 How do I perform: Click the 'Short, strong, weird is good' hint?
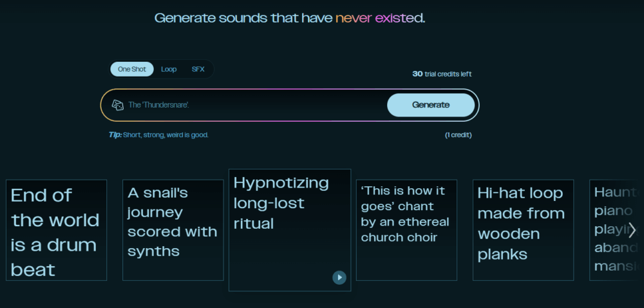[x=166, y=135]
